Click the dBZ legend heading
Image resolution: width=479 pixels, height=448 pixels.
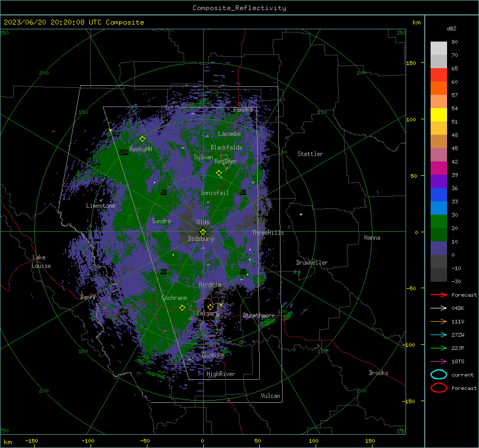click(451, 28)
